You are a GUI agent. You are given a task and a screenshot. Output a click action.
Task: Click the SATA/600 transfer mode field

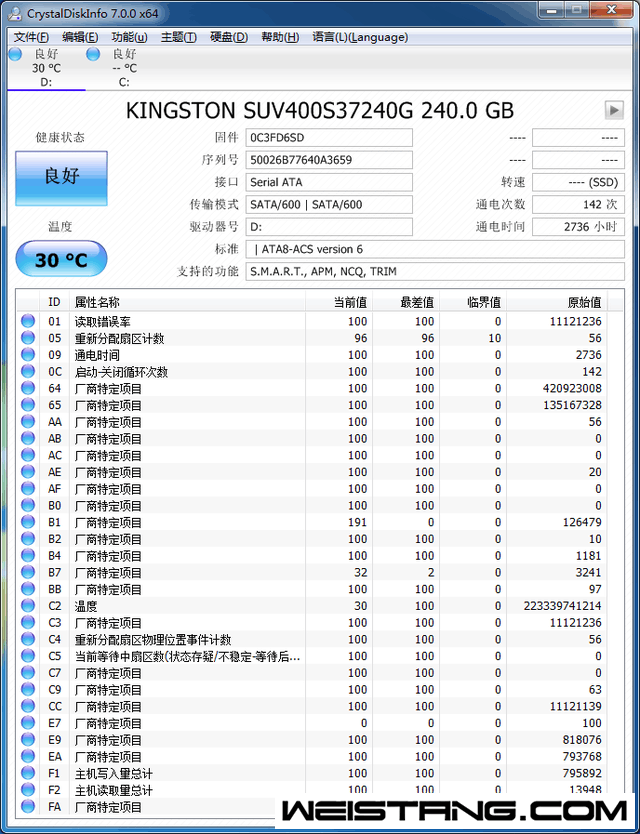329,205
